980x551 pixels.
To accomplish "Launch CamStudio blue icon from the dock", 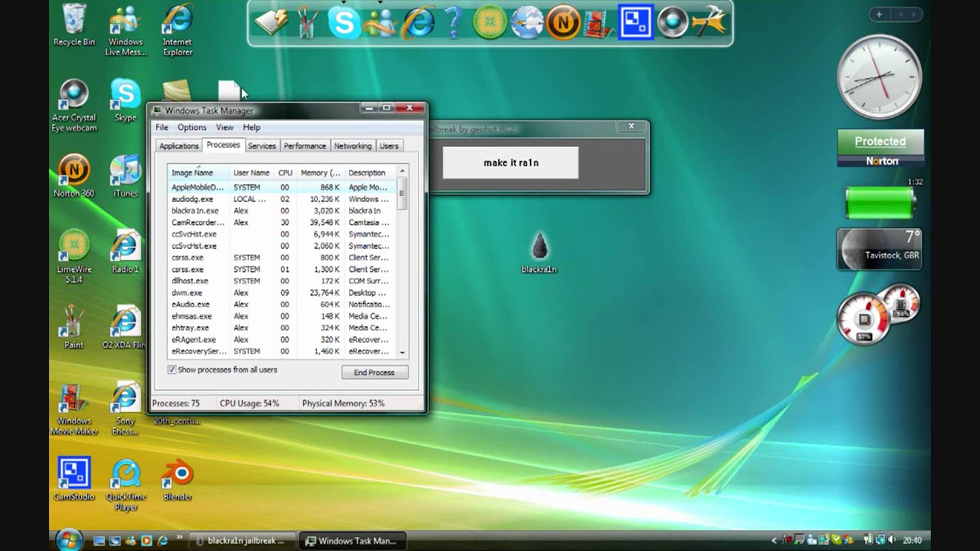I will coord(635,22).
